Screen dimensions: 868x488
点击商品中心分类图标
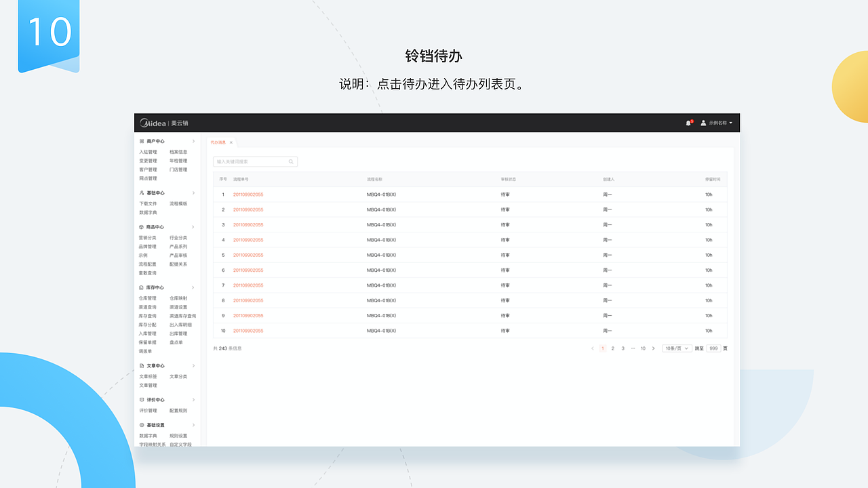click(x=142, y=226)
